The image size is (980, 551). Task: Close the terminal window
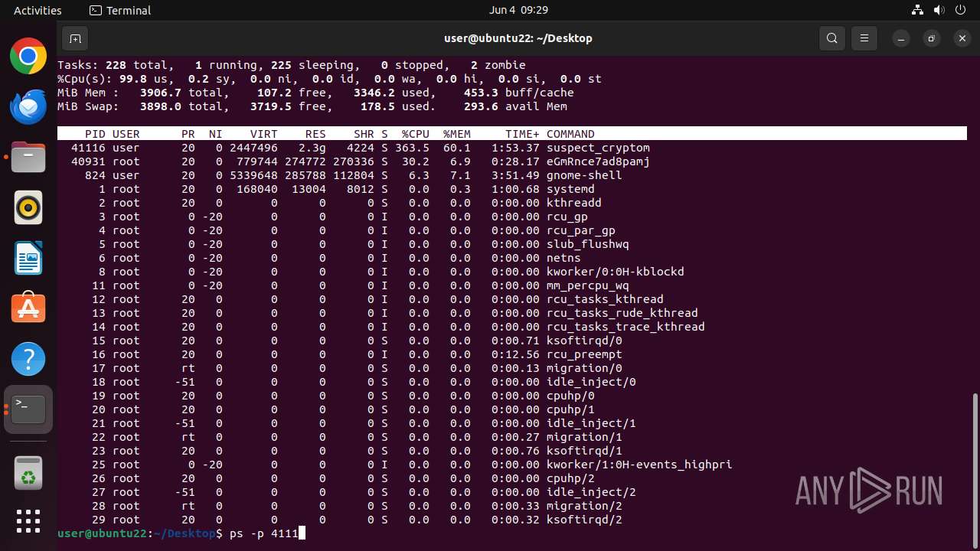coord(962,38)
